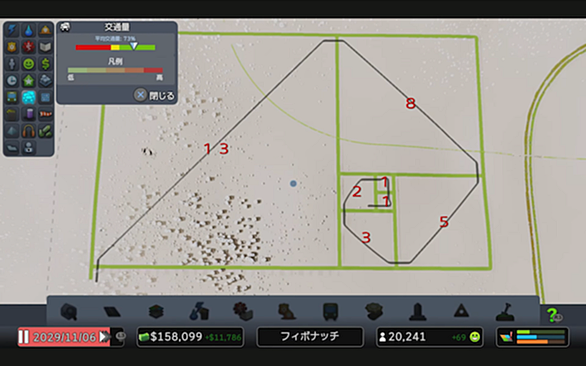
Task: Open the headphones Noise Pollution info view
Action: [29, 131]
